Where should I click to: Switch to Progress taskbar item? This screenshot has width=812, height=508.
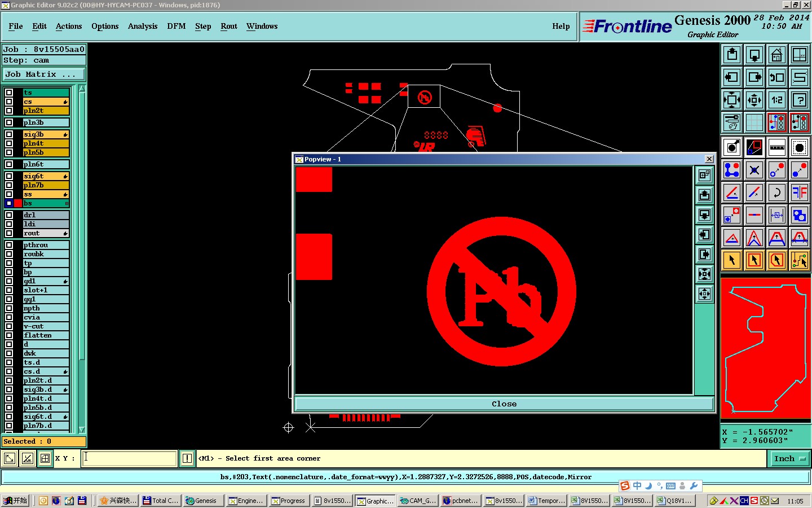pyautogui.click(x=289, y=501)
